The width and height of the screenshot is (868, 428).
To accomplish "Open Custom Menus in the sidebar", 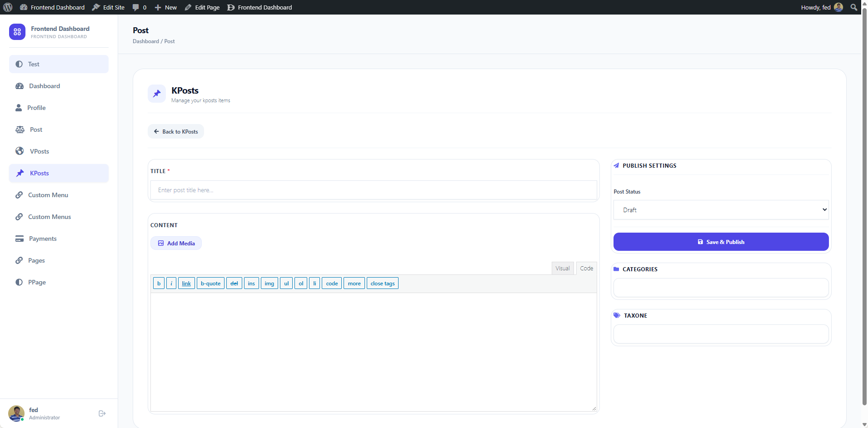I will (59, 217).
